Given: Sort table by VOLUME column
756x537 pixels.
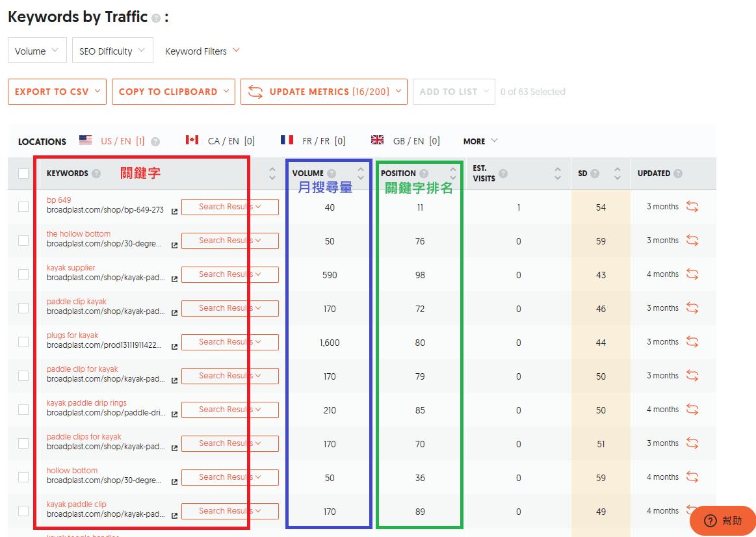Looking at the screenshot, I should (x=361, y=174).
